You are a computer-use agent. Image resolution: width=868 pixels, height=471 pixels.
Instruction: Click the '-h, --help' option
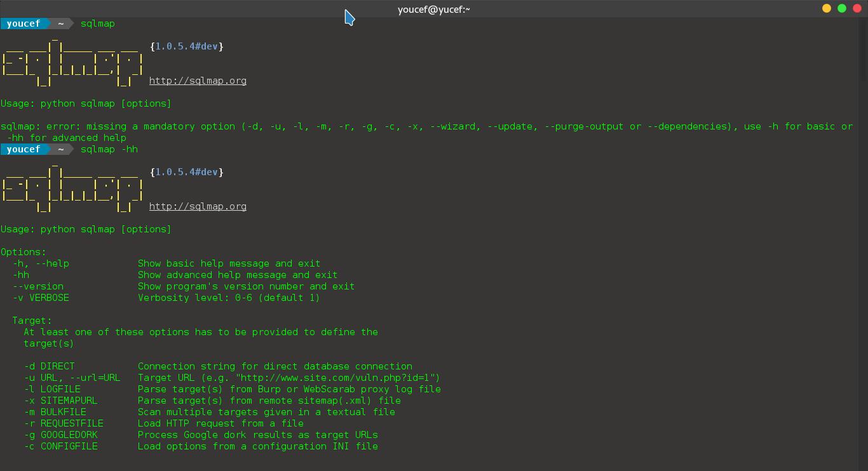(41, 263)
